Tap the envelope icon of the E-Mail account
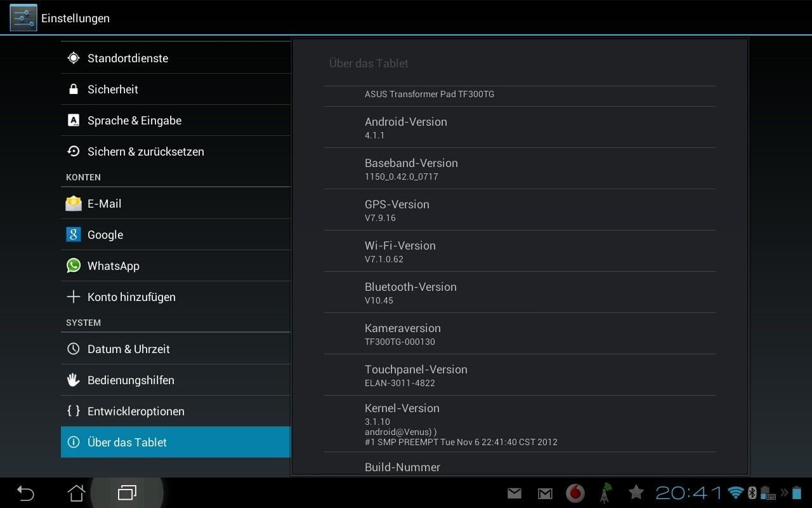The image size is (812, 508). click(74, 203)
